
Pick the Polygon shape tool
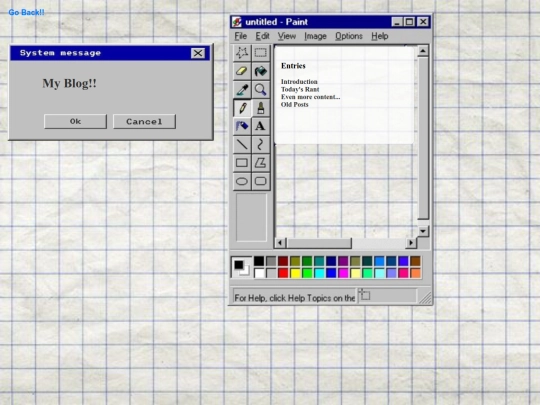point(260,163)
